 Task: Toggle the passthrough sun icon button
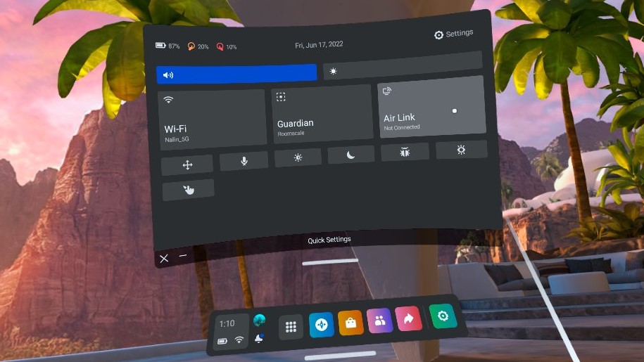click(298, 157)
